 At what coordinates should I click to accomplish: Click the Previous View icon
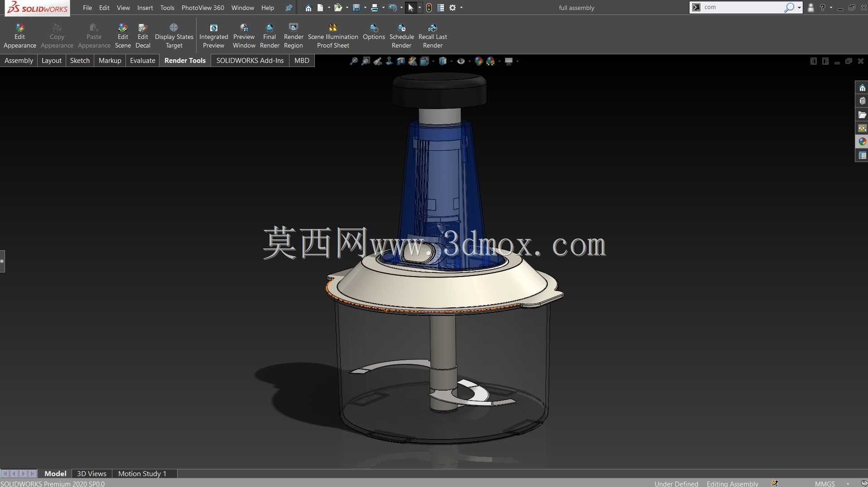[x=377, y=61]
